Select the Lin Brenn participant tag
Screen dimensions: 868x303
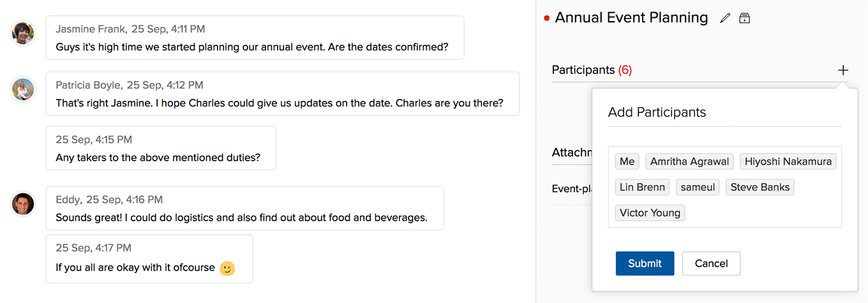tap(643, 187)
